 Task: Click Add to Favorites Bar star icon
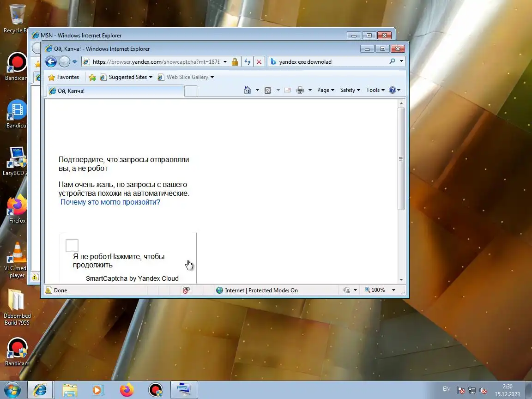[x=92, y=78]
